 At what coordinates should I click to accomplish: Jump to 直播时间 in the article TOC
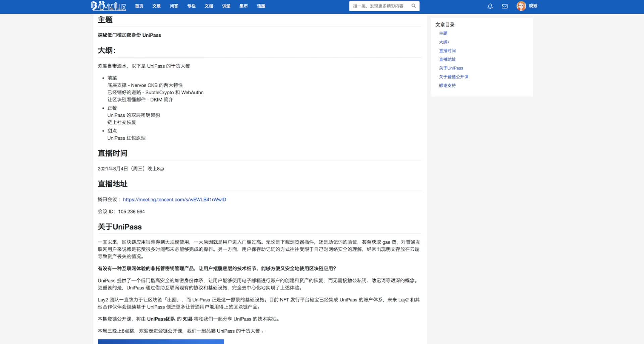(x=447, y=51)
